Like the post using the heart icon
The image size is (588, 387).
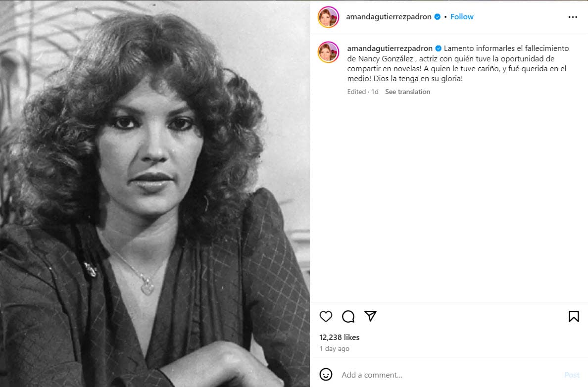pos(326,316)
